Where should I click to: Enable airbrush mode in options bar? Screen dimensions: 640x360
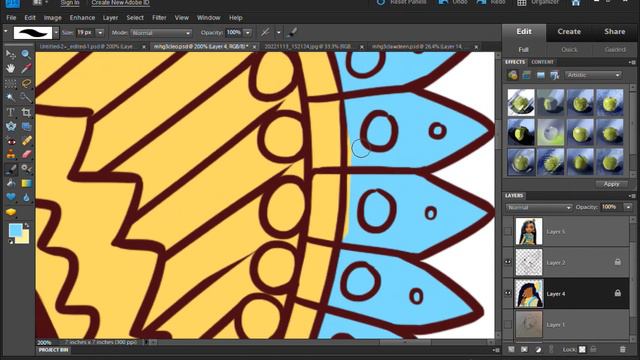point(266,33)
